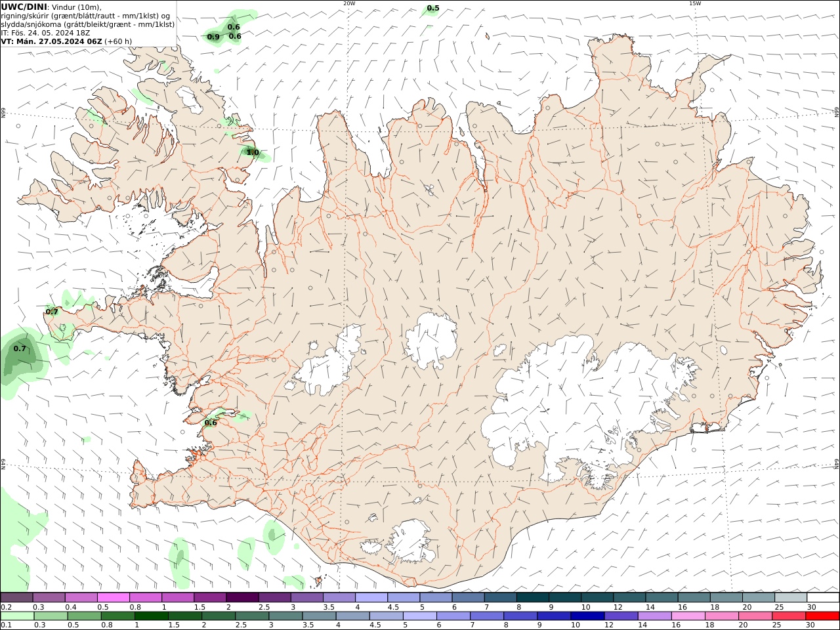Click the initial time line 'IT: Fös. 24. 05. 2024 18Z'
The width and height of the screenshot is (840, 630).
tap(45, 33)
